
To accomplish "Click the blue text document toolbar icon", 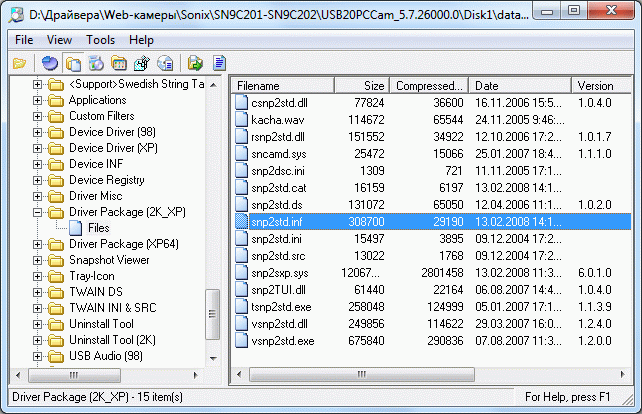I will coord(219,63).
